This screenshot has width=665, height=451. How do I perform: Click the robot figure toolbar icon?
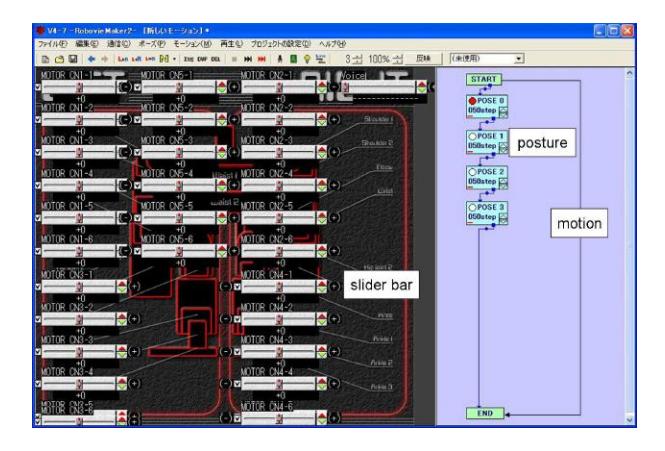pyautogui.click(x=279, y=59)
